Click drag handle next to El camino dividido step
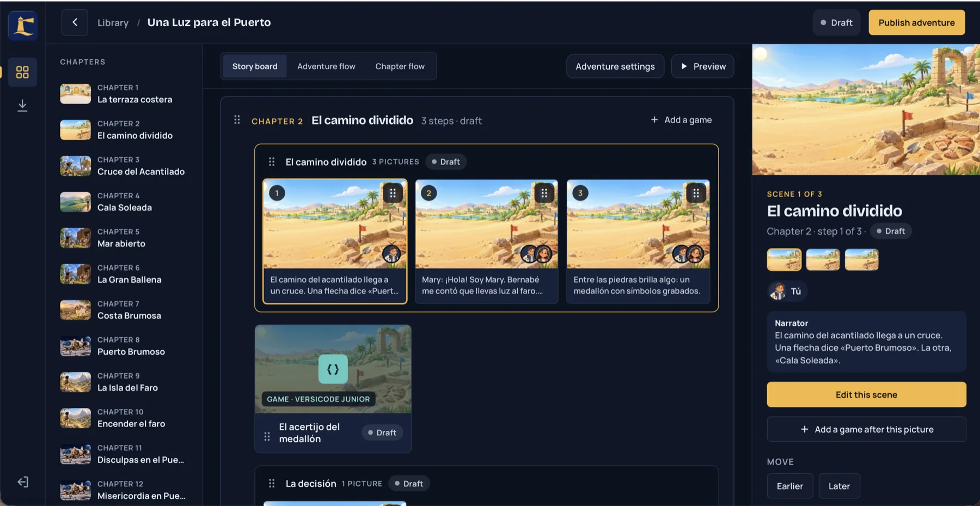This screenshot has height=506, width=980. click(272, 162)
